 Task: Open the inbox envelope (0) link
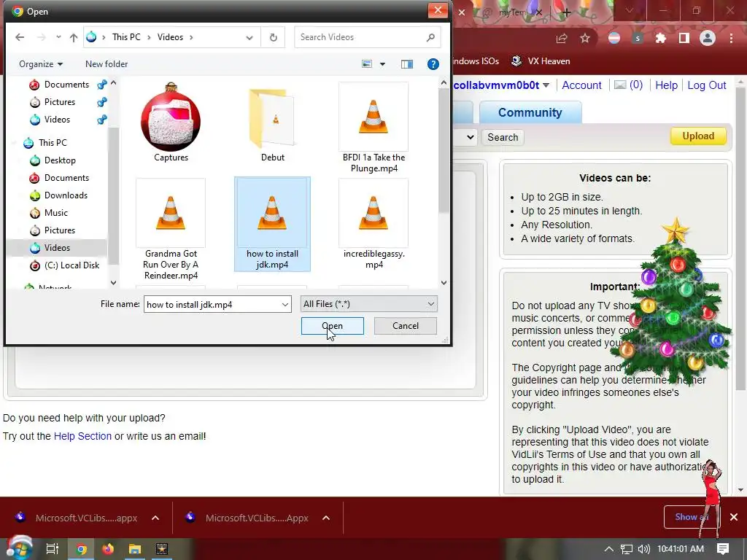[628, 85]
